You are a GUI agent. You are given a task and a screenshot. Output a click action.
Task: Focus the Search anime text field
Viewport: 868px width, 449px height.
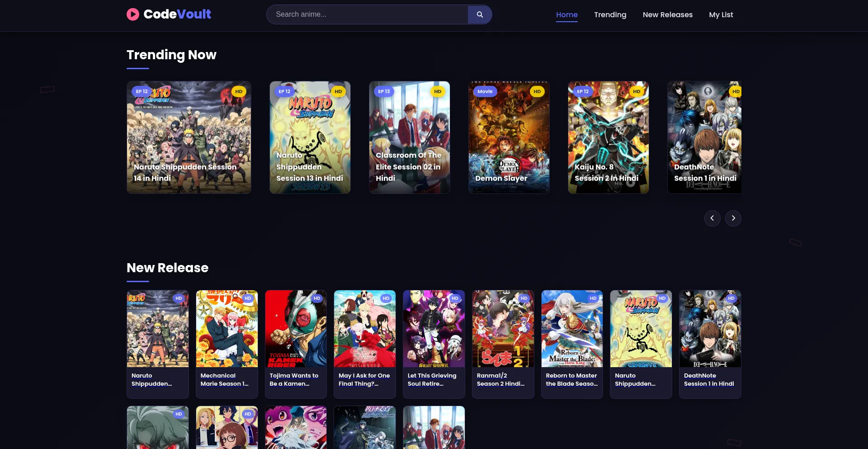367,14
